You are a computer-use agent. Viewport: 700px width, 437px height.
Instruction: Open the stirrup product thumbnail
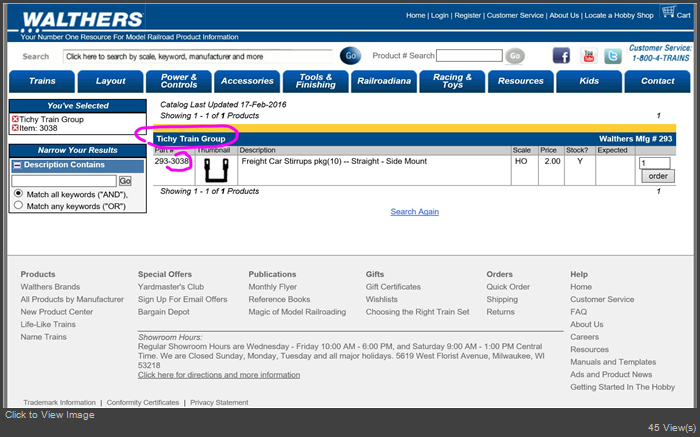pyautogui.click(x=217, y=170)
